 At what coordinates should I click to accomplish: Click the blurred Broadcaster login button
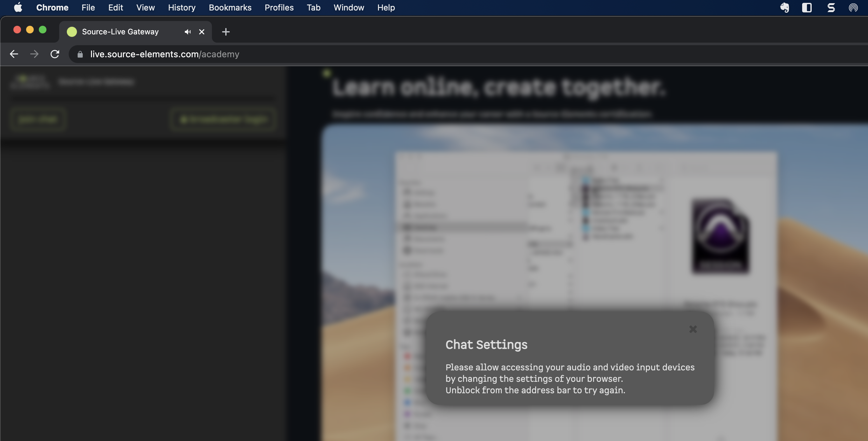[x=223, y=119]
